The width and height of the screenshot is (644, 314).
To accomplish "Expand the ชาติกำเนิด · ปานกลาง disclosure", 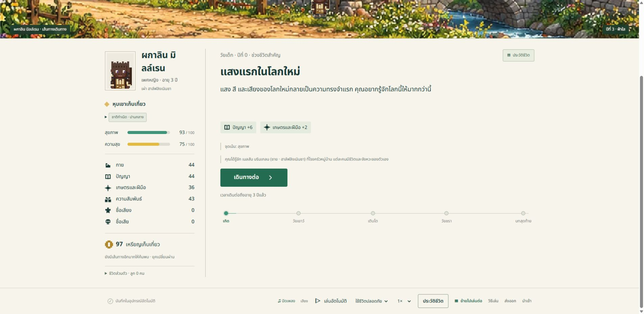I will (x=125, y=117).
